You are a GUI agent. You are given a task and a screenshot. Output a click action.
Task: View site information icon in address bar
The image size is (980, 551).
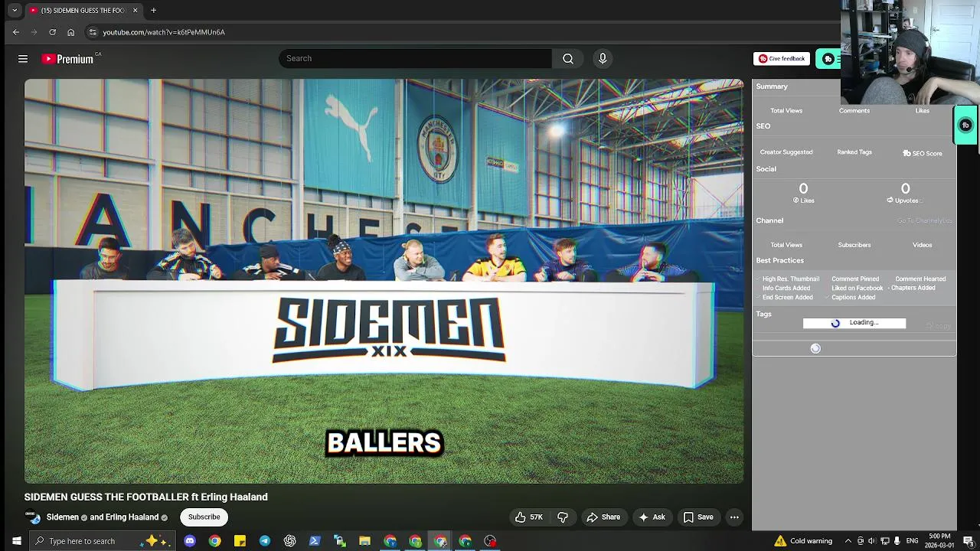93,32
